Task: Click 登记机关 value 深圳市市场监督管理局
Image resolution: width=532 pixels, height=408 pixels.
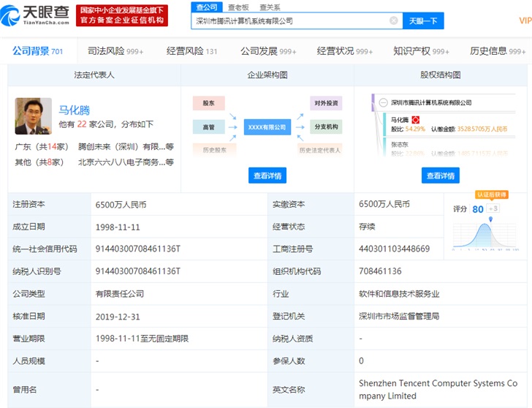Action: pos(399,316)
